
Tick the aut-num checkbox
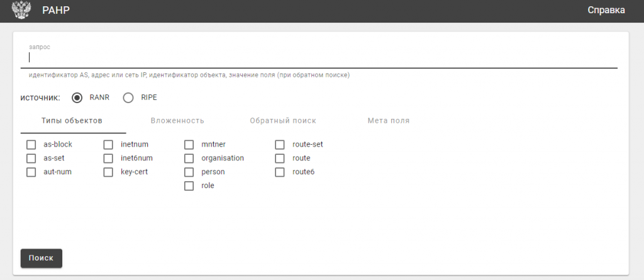click(31, 172)
